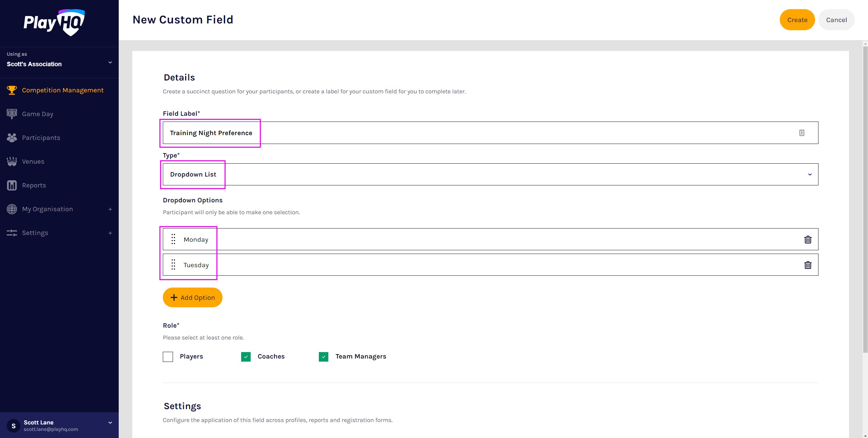
Task: Click the Team Managers checkbox label
Action: pos(361,356)
